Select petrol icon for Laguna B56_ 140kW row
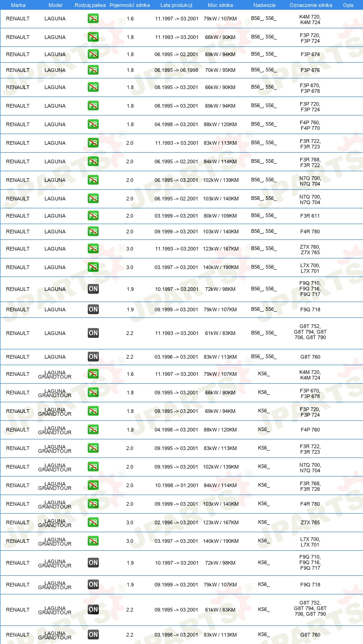This screenshot has width=363, height=644. (93, 267)
